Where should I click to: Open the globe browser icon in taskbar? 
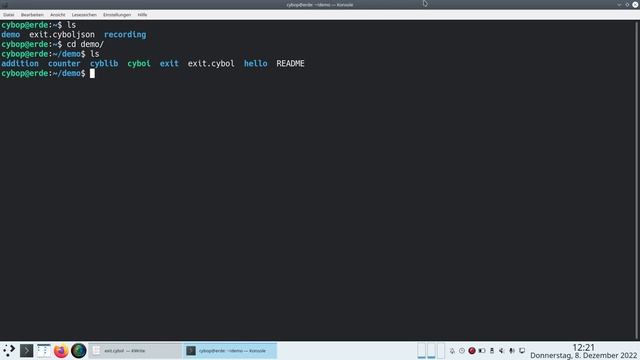click(79, 351)
